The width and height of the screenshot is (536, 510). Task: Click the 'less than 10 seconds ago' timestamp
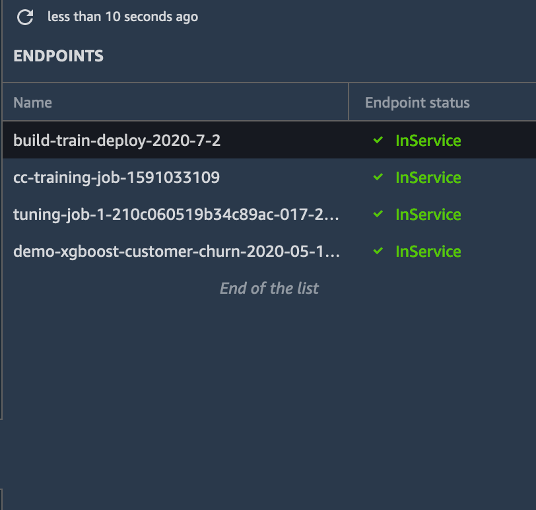(x=122, y=17)
